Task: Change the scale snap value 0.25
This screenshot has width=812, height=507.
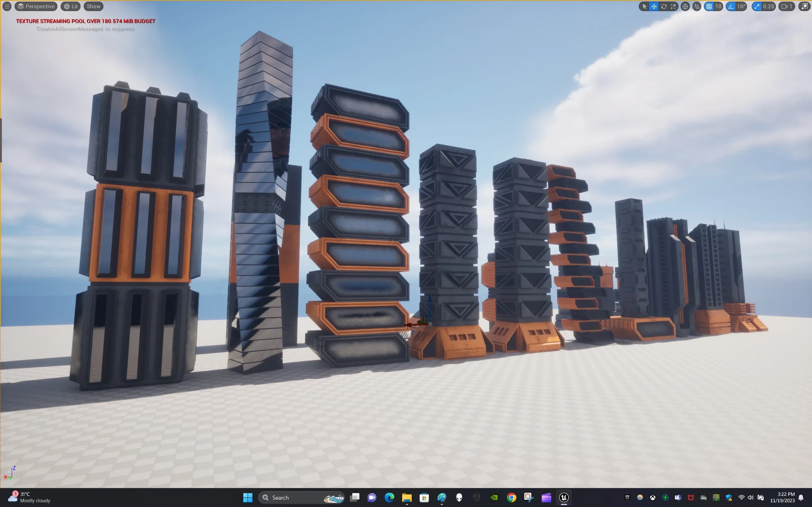Action: [768, 6]
